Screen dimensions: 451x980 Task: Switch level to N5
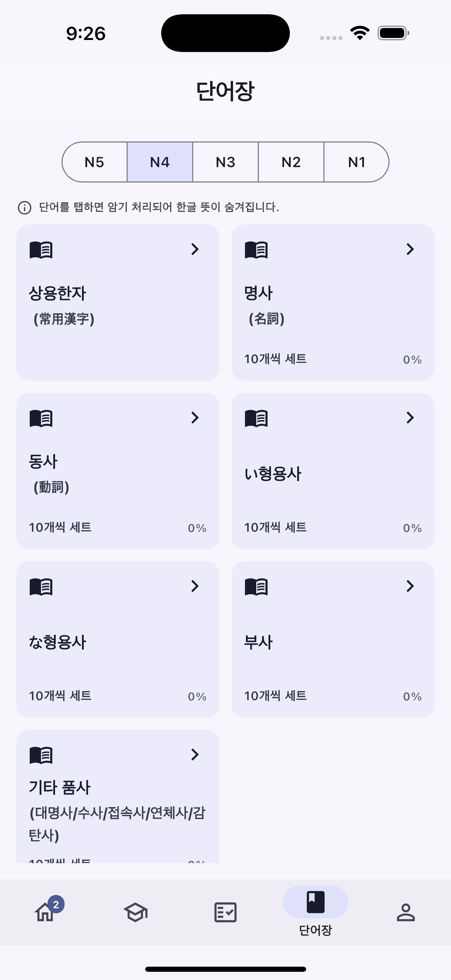point(94,162)
